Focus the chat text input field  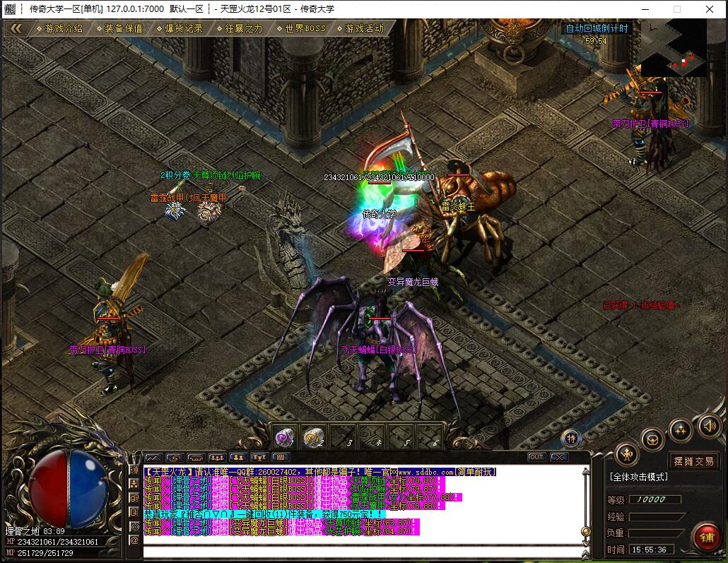point(362,552)
